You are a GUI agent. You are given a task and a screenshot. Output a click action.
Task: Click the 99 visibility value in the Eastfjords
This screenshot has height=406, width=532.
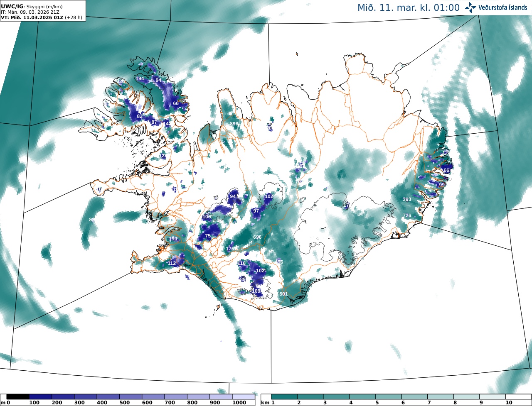[x=442, y=185]
